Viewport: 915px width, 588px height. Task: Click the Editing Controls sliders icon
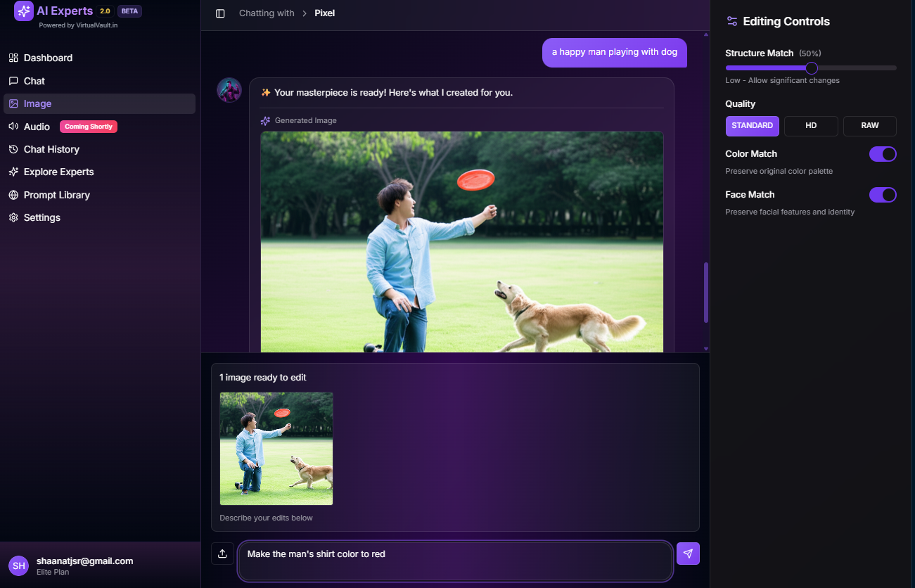click(732, 21)
